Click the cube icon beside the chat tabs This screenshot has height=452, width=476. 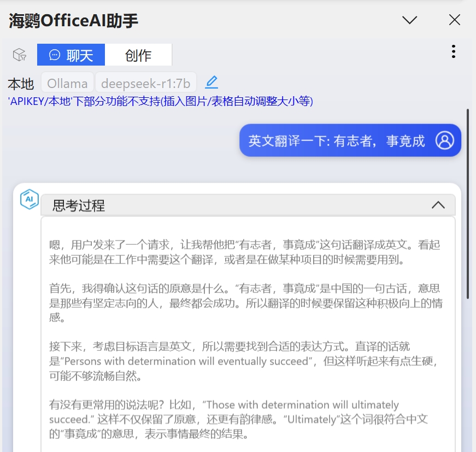[20, 54]
